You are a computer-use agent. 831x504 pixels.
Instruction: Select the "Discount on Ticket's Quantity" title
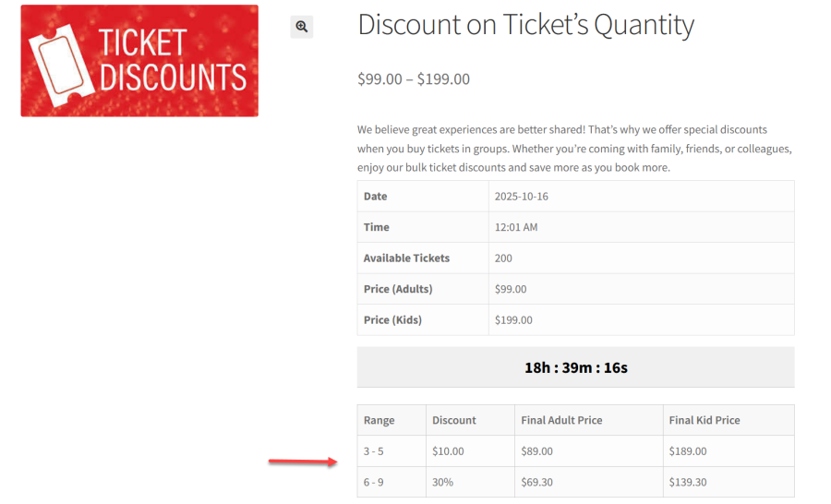pos(525,25)
